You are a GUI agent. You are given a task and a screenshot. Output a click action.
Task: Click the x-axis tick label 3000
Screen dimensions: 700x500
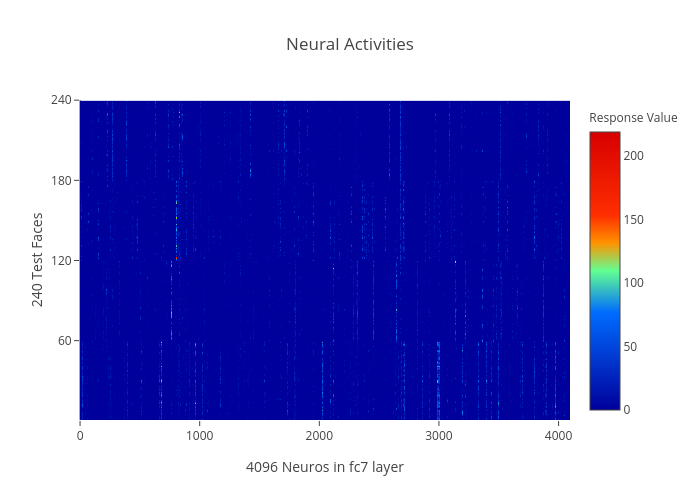click(x=438, y=435)
